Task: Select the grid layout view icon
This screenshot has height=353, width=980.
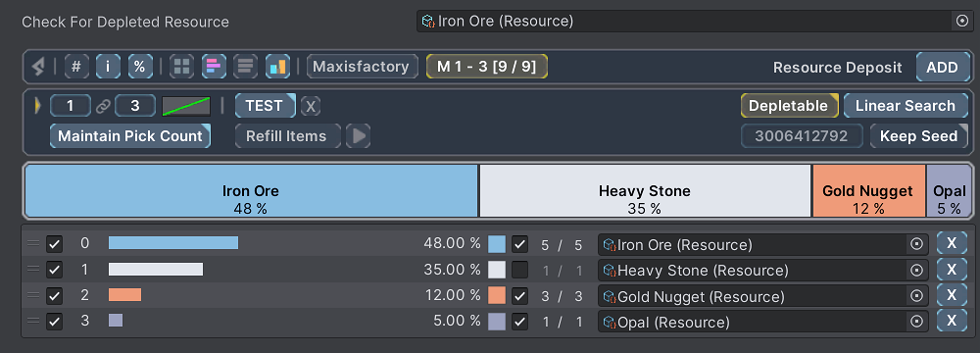Action: coord(182,67)
